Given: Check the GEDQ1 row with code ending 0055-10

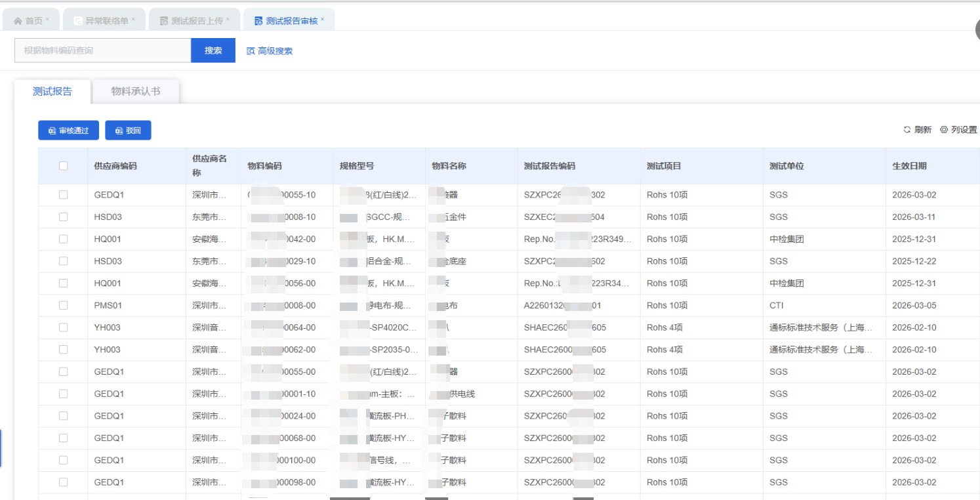Looking at the screenshot, I should pyautogui.click(x=63, y=195).
